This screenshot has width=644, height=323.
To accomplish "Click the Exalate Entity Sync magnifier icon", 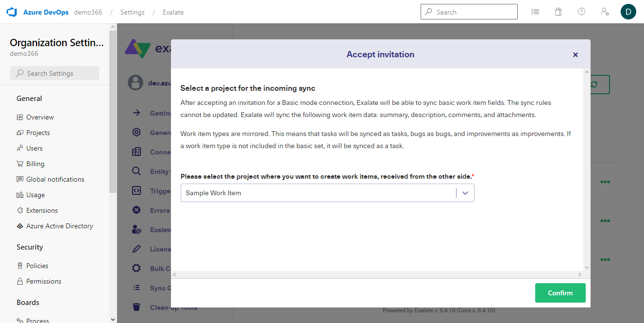I will [136, 171].
